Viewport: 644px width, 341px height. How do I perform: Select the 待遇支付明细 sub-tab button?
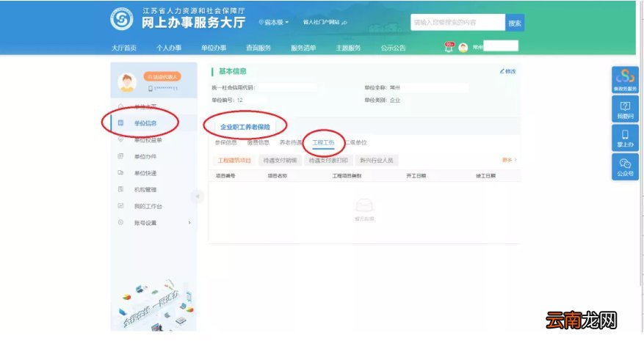[280, 160]
